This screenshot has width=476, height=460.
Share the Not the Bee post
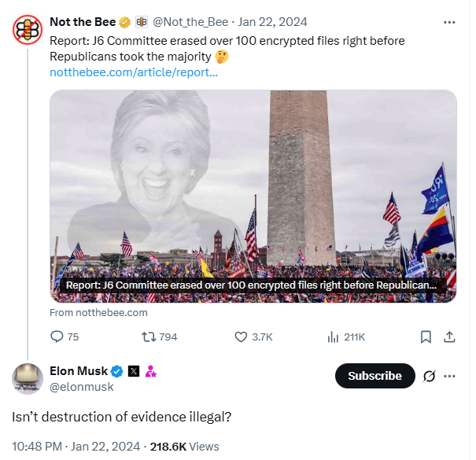click(450, 337)
